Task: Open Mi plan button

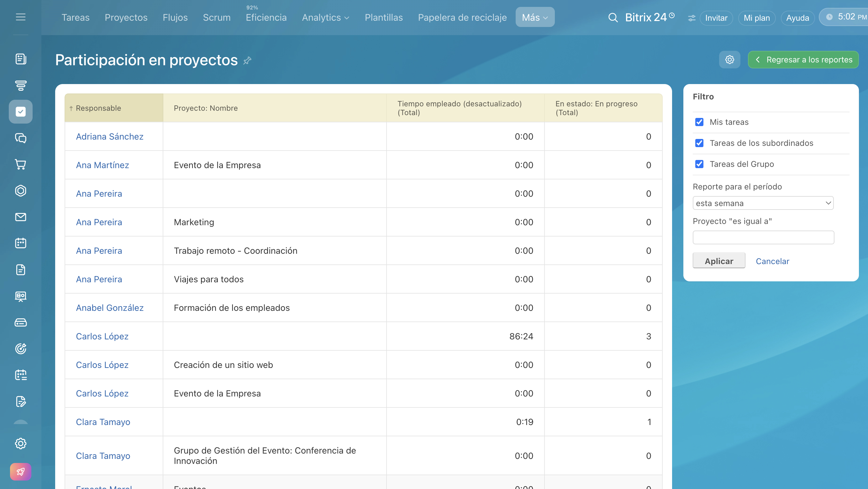Action: coord(756,18)
